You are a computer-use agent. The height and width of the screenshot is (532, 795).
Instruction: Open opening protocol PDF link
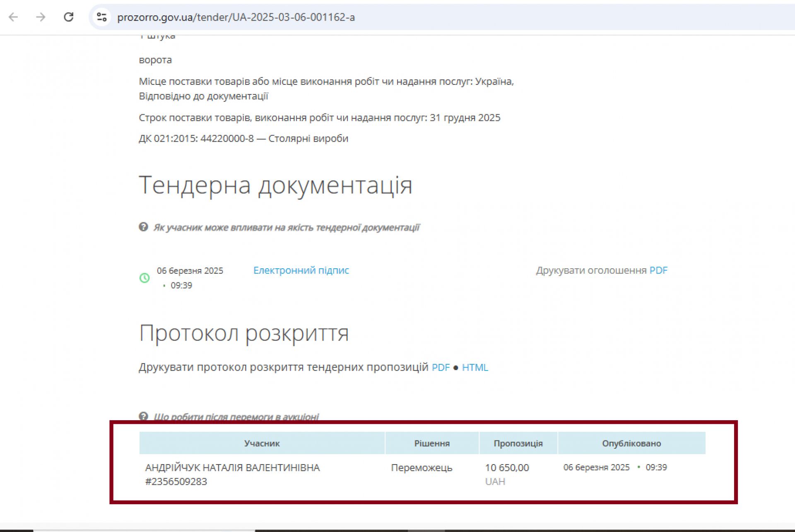point(441,368)
